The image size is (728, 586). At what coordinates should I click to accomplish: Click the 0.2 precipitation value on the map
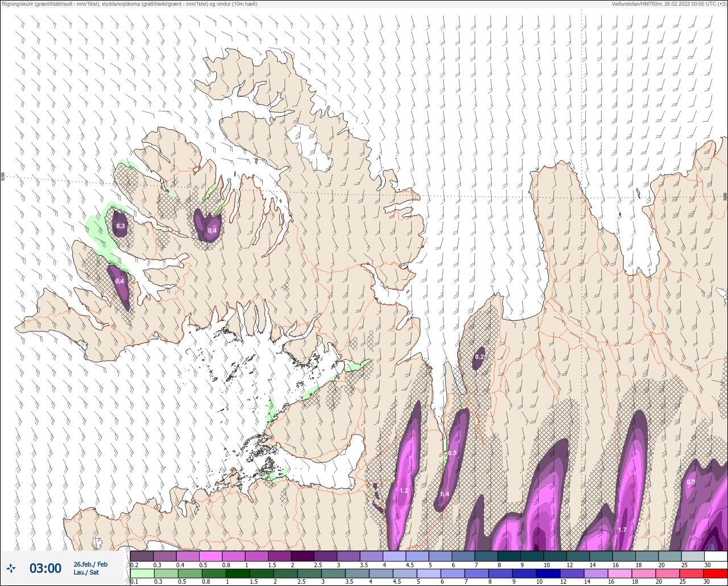coord(479,357)
